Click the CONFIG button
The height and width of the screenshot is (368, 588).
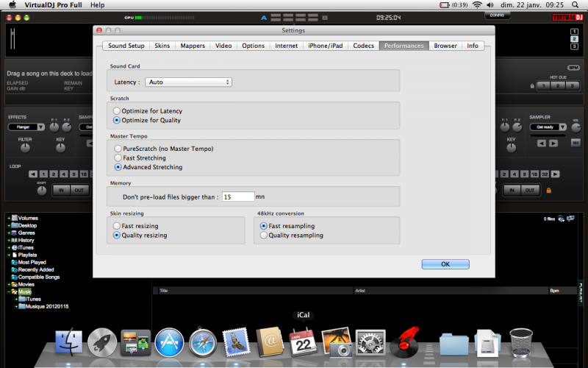click(x=497, y=15)
